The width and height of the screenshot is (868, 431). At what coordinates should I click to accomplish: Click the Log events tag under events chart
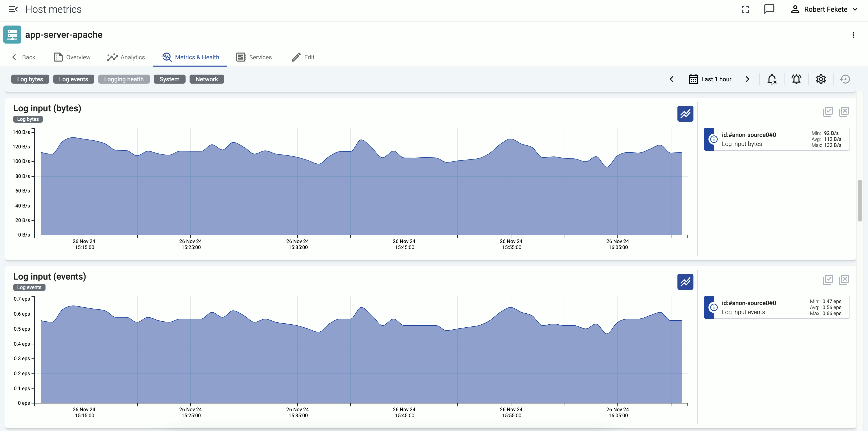(x=29, y=287)
